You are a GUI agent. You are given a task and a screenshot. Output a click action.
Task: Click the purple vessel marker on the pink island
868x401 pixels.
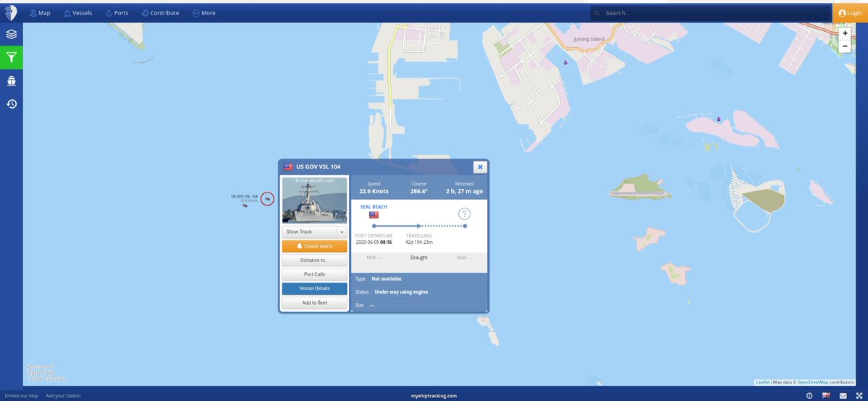(x=719, y=119)
